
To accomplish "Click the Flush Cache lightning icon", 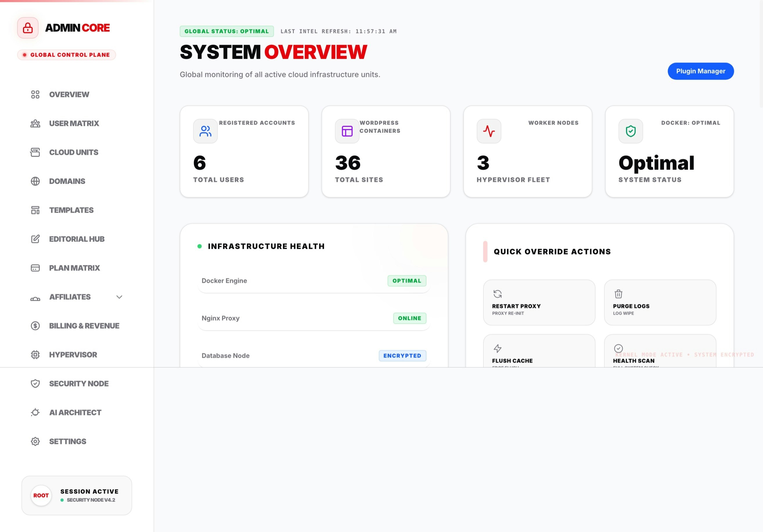I will click(497, 348).
